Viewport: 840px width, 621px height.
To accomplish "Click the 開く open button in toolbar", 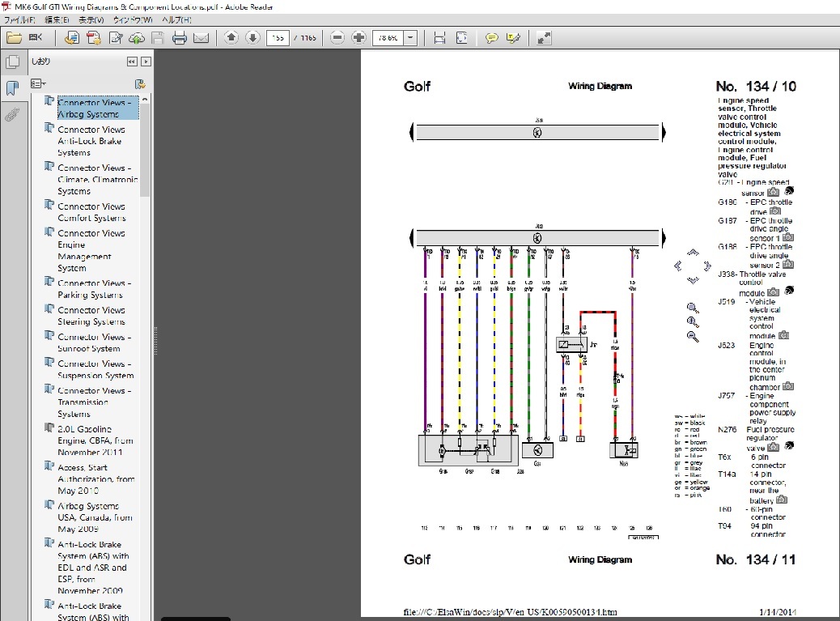I will 36,37.
